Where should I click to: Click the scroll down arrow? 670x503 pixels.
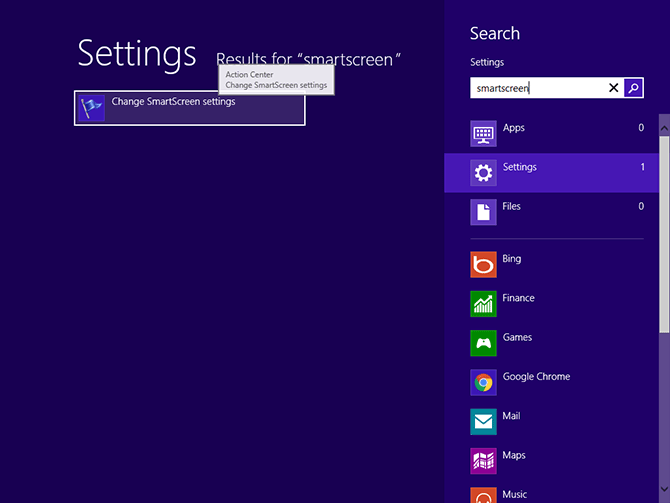[x=664, y=489]
